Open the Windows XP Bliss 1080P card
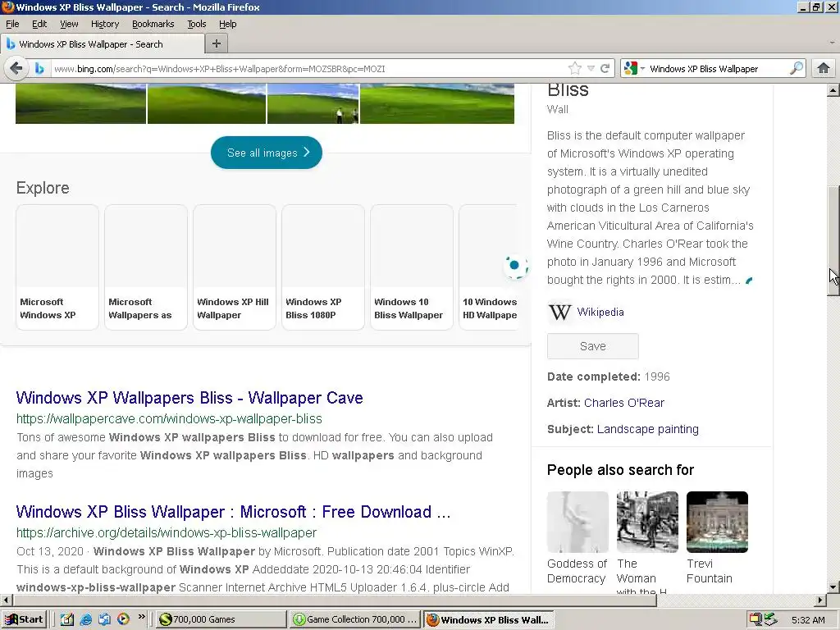The height and width of the screenshot is (630, 840). (323, 267)
